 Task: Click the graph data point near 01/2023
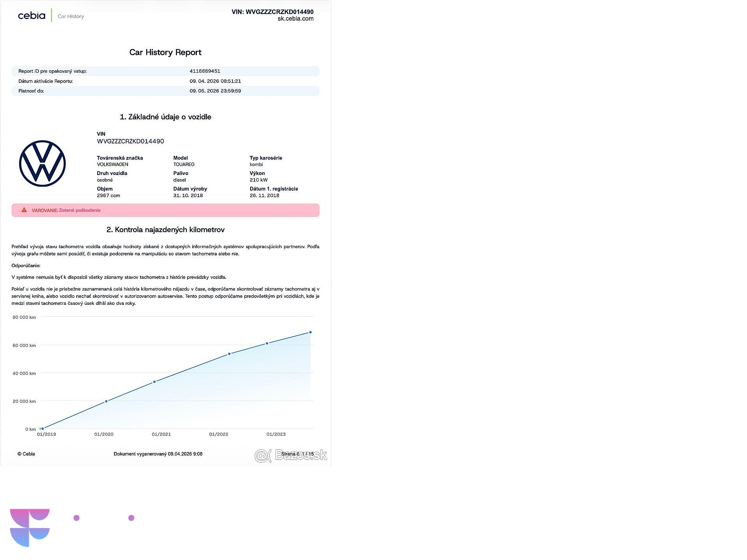pos(267,343)
